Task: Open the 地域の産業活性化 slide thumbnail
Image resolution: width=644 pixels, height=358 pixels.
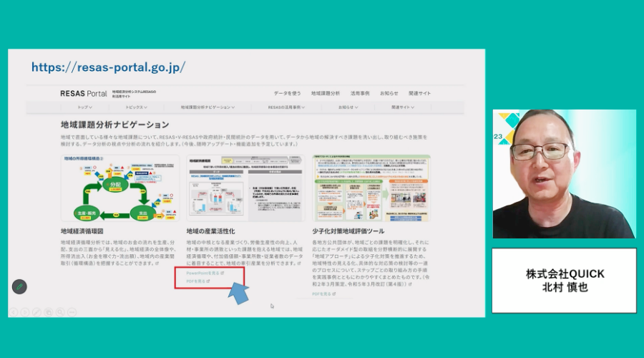Action: point(245,188)
